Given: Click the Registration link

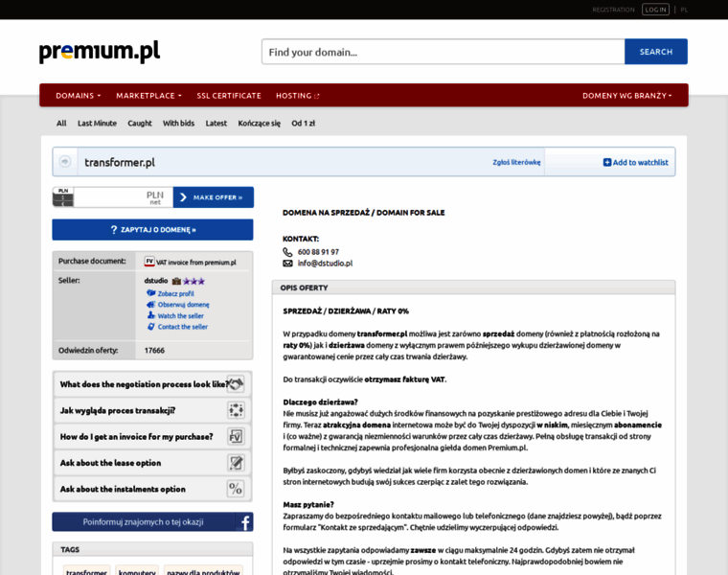Looking at the screenshot, I should coord(613,10).
